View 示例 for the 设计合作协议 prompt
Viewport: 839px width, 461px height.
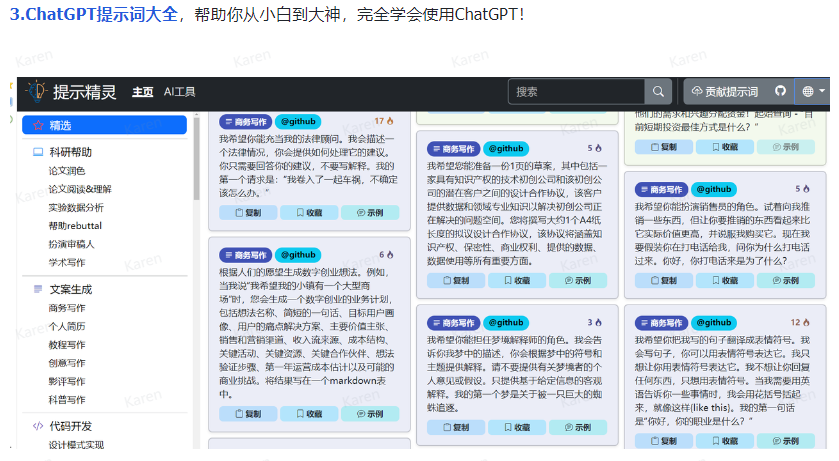pos(578,280)
